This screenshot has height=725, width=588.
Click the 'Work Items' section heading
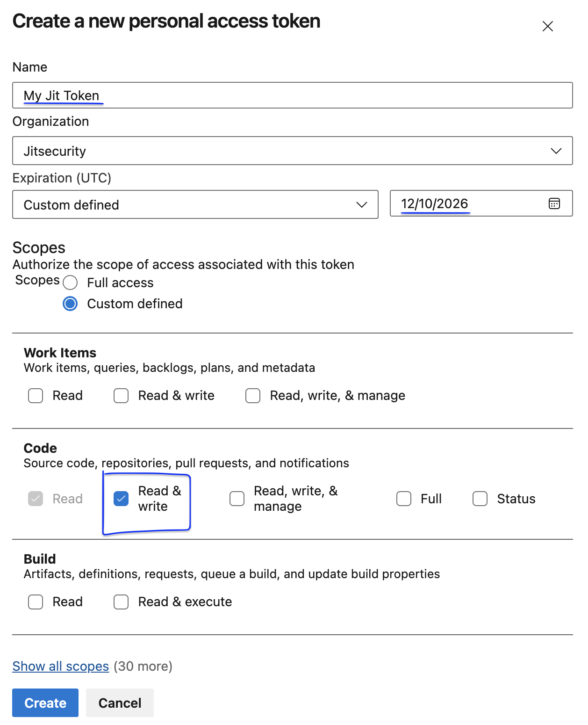coord(60,353)
